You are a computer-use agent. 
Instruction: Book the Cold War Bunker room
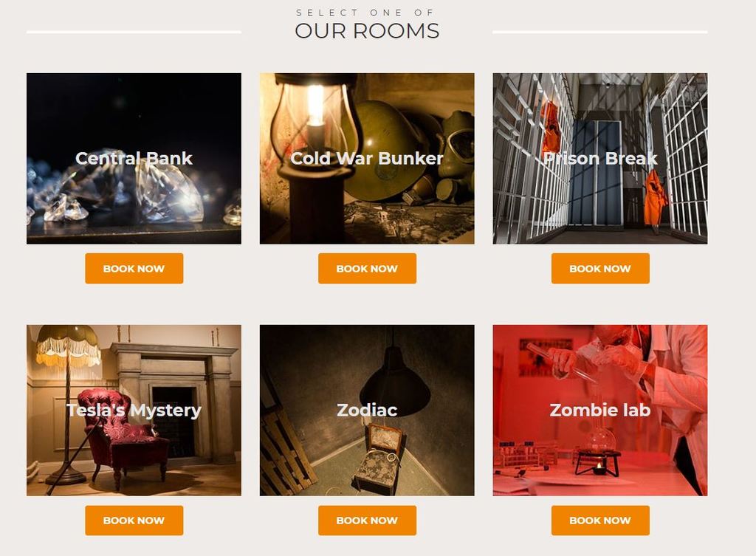click(x=367, y=268)
